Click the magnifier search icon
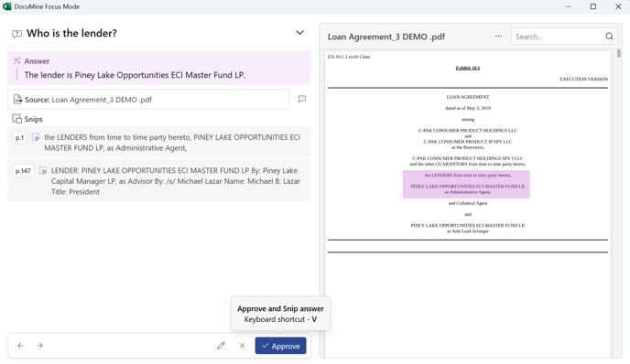This screenshot has width=630, height=364. [609, 37]
